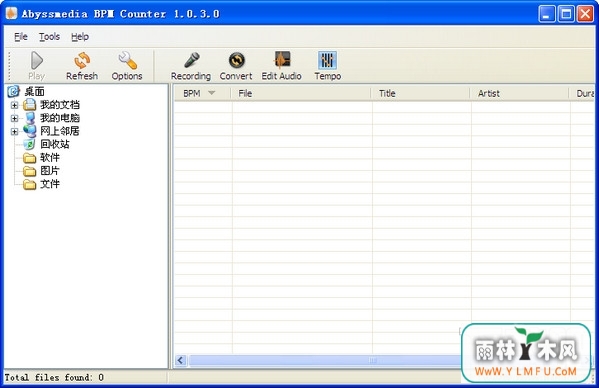599x388 pixels.
Task: Click the horizontal scrollbar left arrow
Action: tap(181, 360)
